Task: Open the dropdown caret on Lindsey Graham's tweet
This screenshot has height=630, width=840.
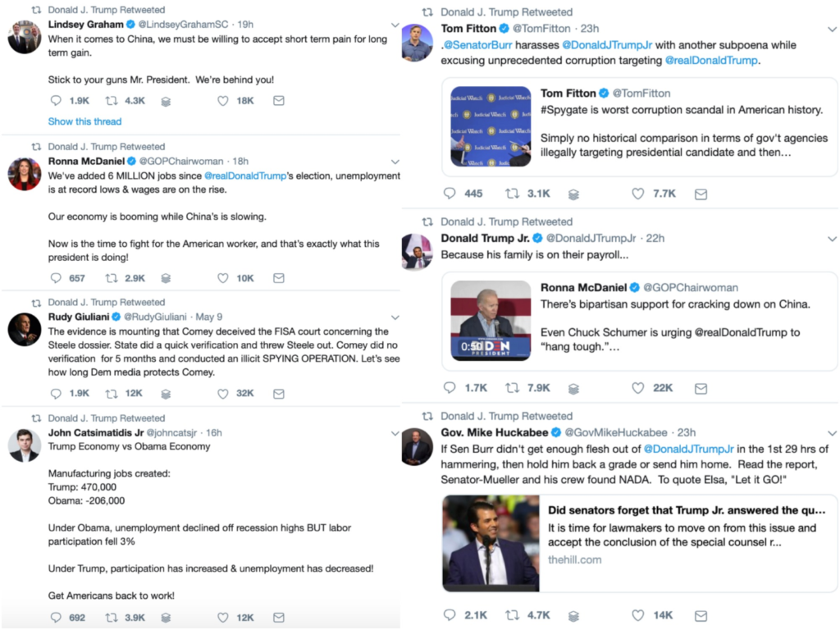Action: pos(395,25)
